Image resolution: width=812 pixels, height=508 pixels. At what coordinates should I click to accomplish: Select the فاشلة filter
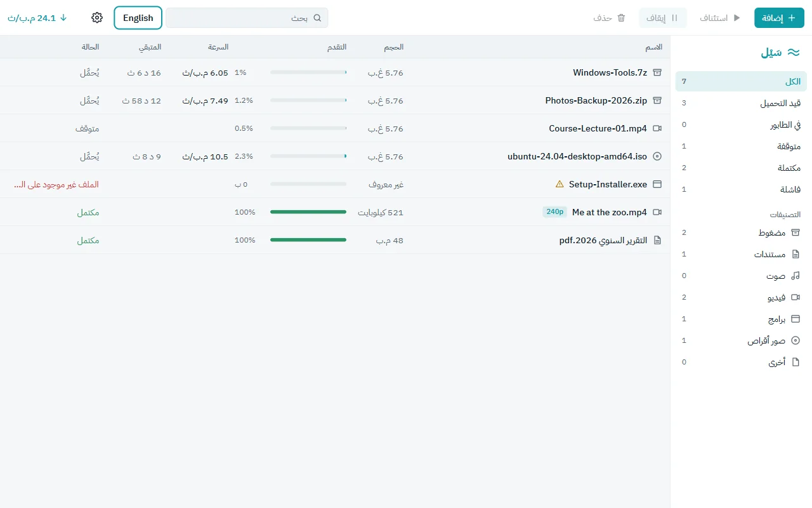tap(741, 189)
